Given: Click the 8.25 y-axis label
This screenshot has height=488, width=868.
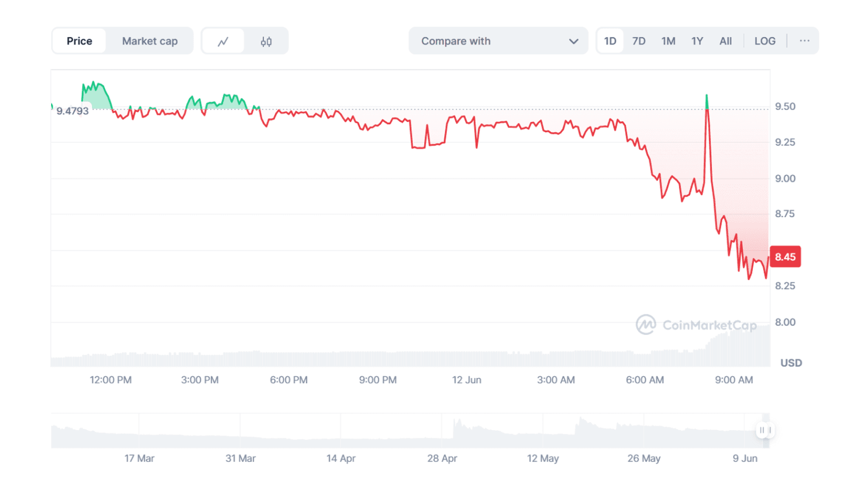Looking at the screenshot, I should point(785,286).
